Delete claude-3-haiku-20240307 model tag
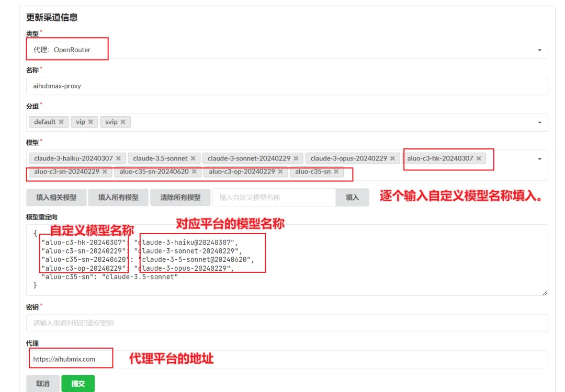The image size is (565, 392). 118,158
